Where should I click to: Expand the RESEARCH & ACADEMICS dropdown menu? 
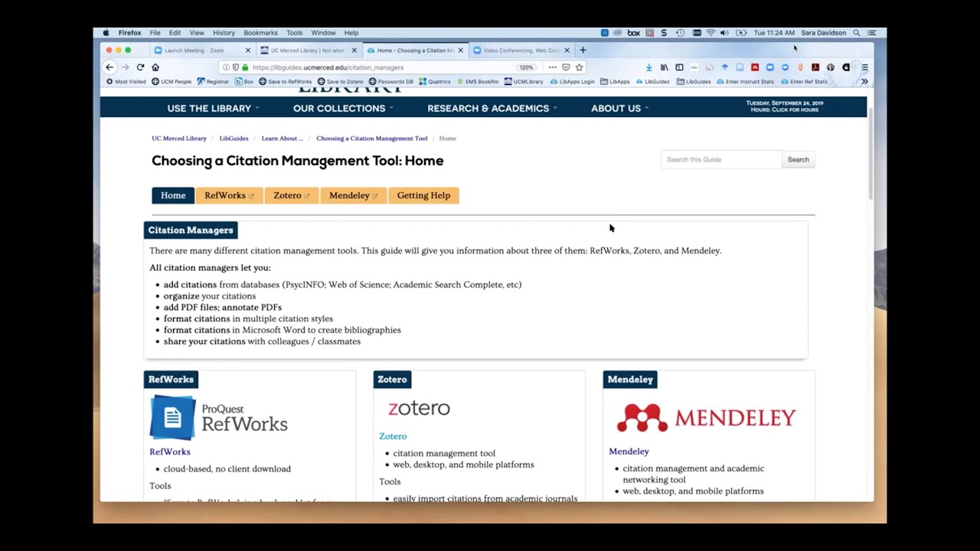[492, 108]
